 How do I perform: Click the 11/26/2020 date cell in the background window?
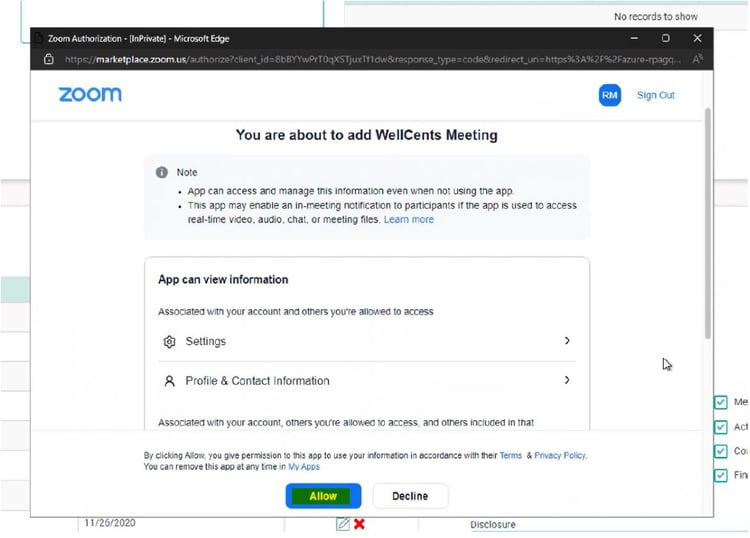[110, 523]
